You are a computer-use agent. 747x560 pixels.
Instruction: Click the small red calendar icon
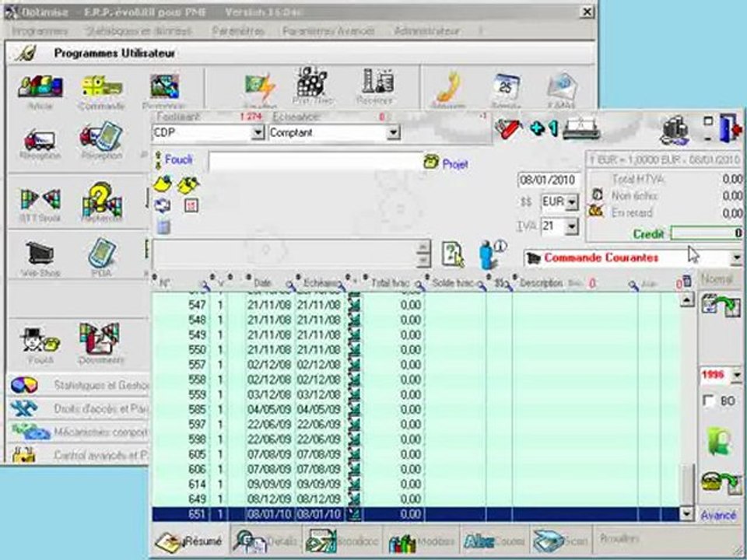point(191,205)
